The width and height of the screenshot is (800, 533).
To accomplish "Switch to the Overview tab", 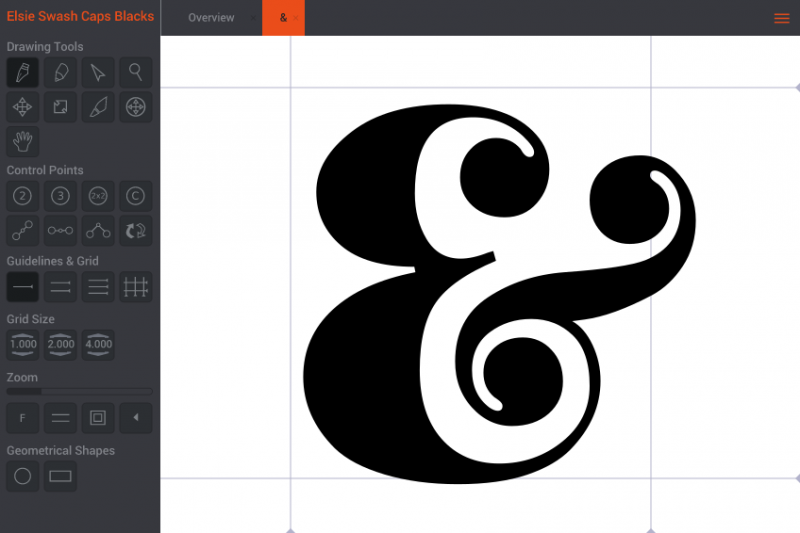I will [211, 18].
